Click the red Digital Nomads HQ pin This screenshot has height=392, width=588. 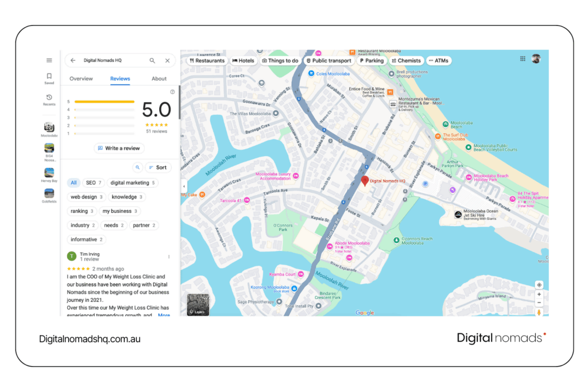(365, 181)
